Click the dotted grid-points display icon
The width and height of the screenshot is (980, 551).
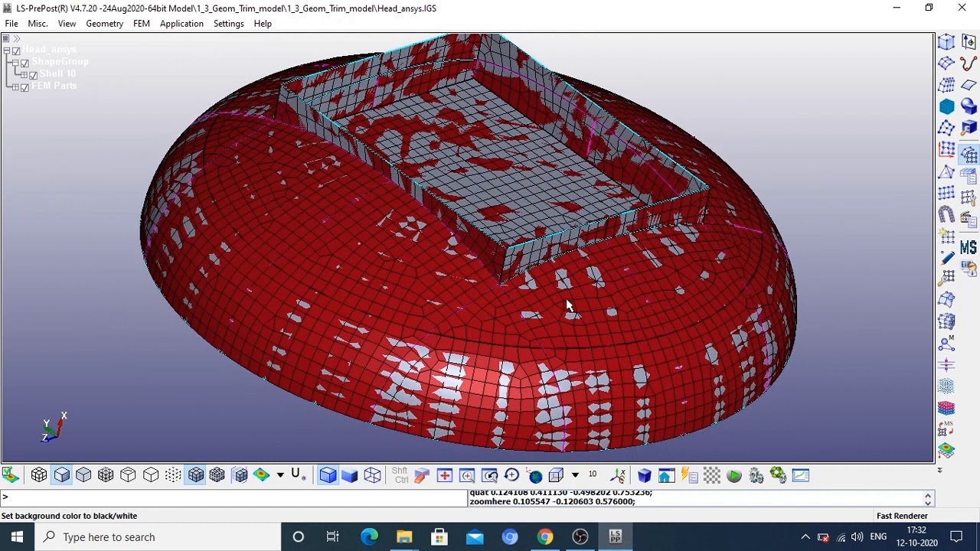tap(173, 475)
